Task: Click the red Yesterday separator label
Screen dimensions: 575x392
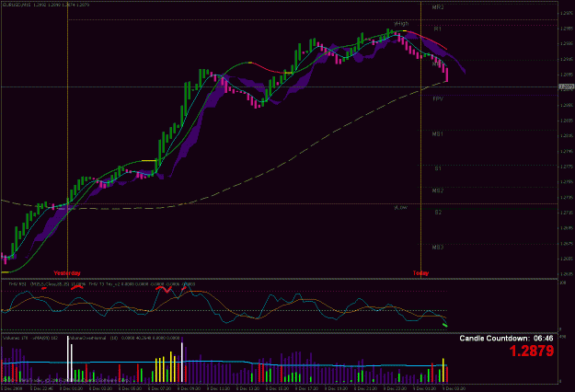Action: pyautogui.click(x=67, y=272)
